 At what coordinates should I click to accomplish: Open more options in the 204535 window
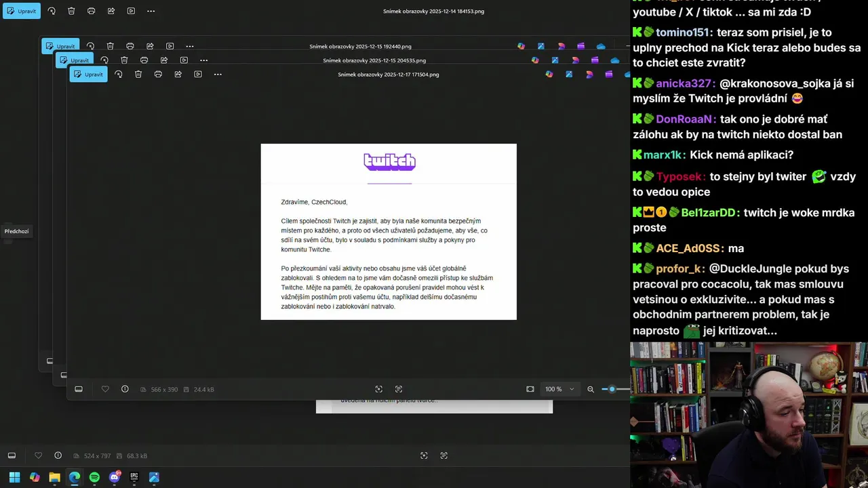click(203, 60)
